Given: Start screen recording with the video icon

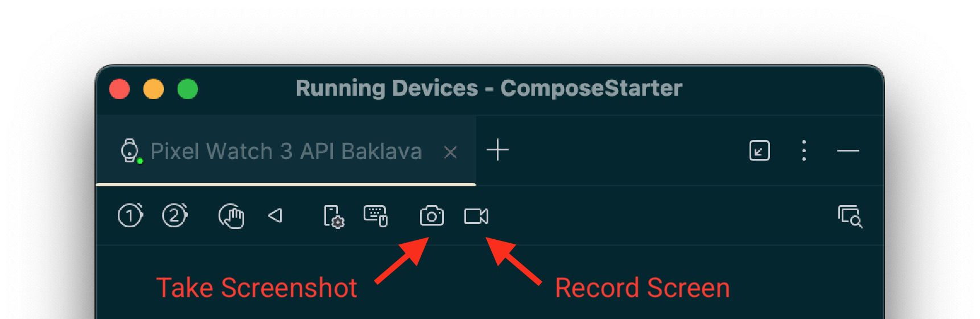Looking at the screenshot, I should pos(476,216).
